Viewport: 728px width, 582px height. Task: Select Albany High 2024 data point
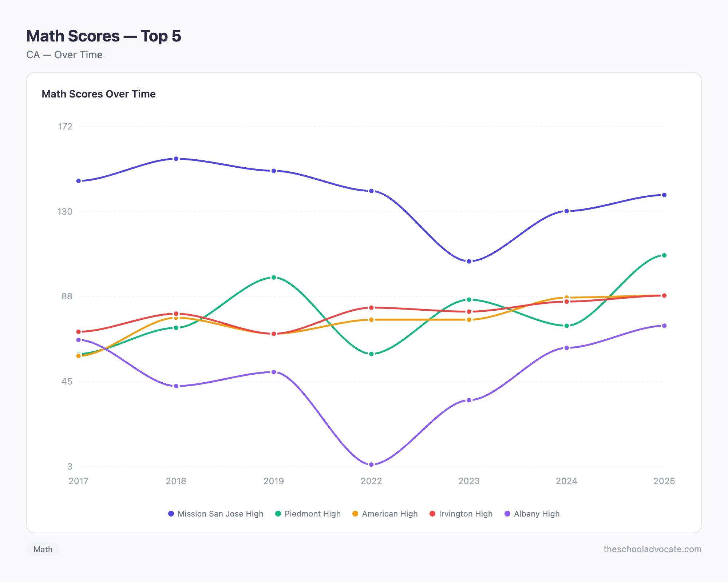[567, 348]
